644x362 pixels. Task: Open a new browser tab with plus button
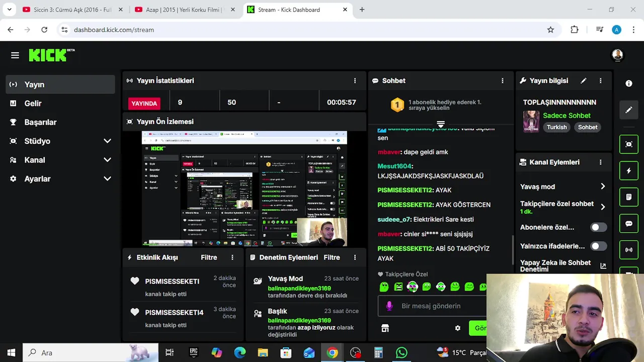click(x=362, y=10)
